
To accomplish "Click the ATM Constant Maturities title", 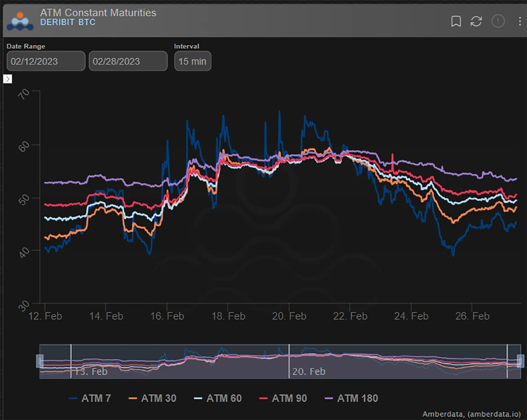I will coord(98,13).
